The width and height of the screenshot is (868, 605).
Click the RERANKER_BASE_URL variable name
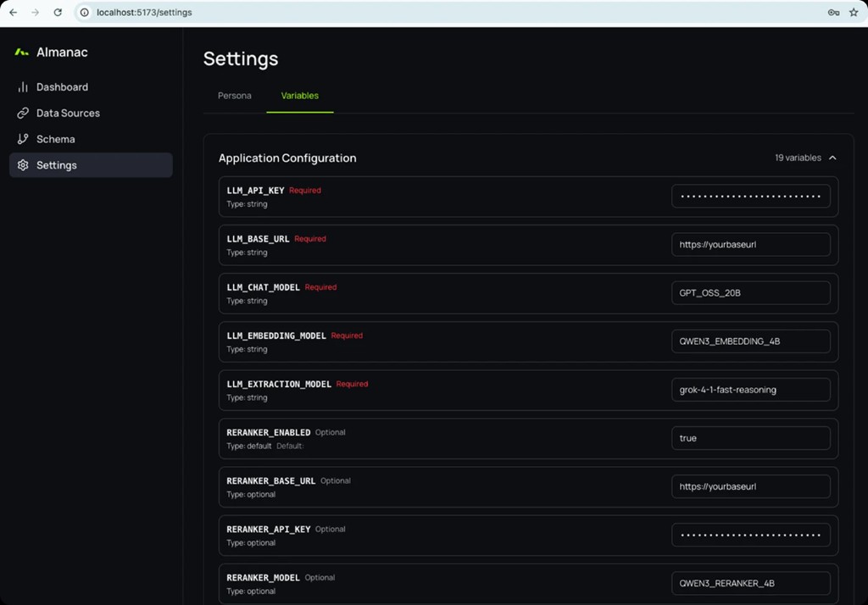point(270,481)
